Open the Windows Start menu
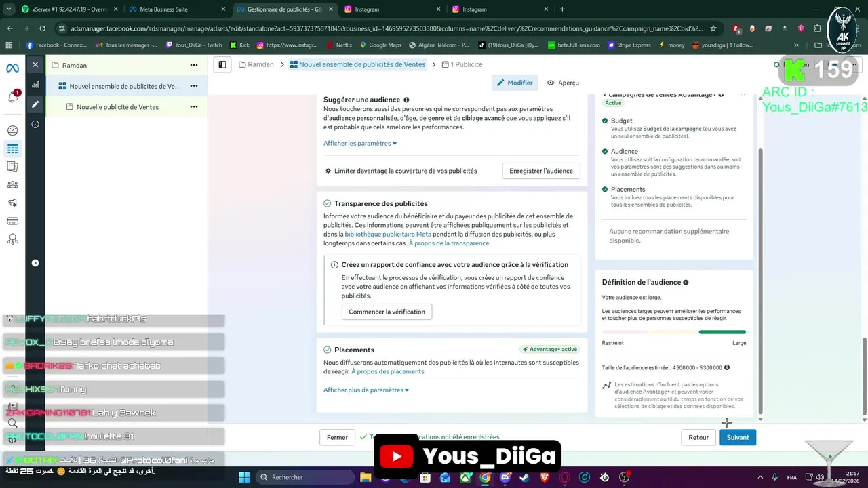868x488 pixels. pos(244,477)
